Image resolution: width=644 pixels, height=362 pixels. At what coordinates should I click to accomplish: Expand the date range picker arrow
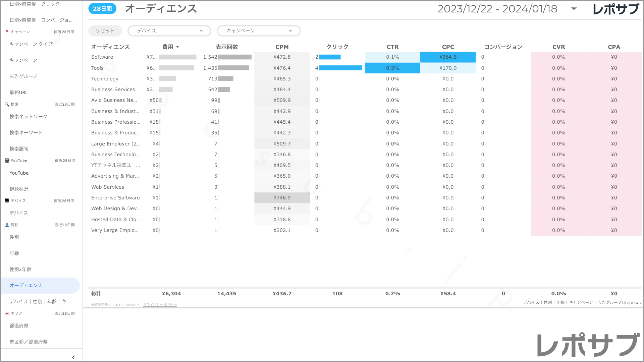coord(574,9)
